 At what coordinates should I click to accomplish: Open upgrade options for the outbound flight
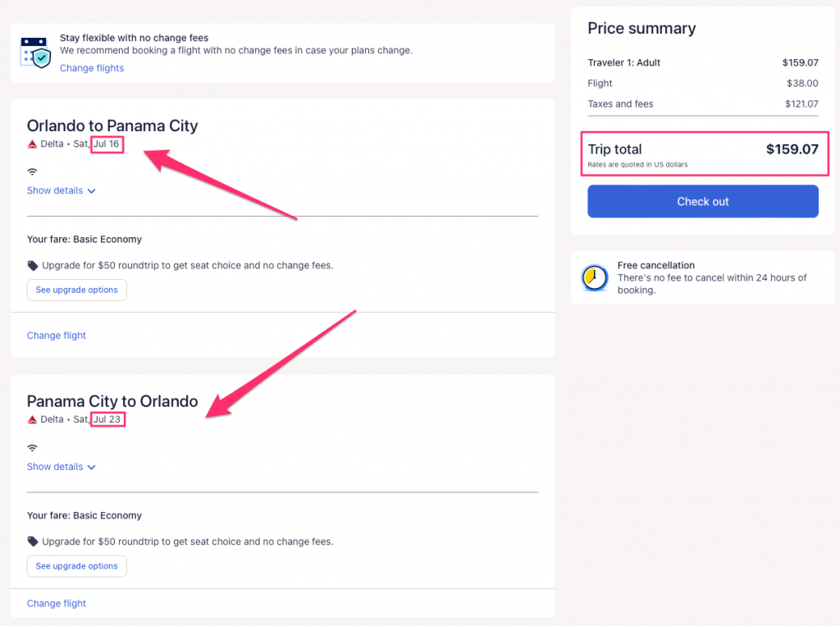coord(77,290)
